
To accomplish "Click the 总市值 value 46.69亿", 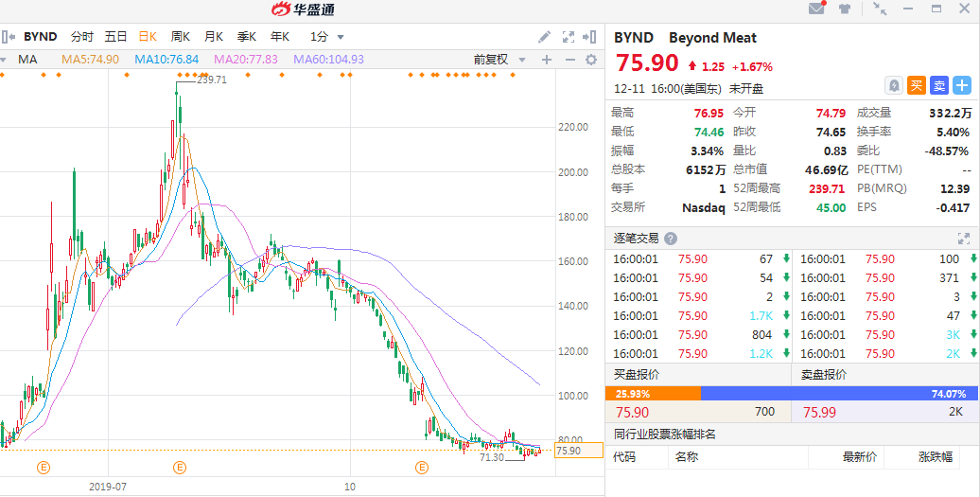I will point(824,169).
